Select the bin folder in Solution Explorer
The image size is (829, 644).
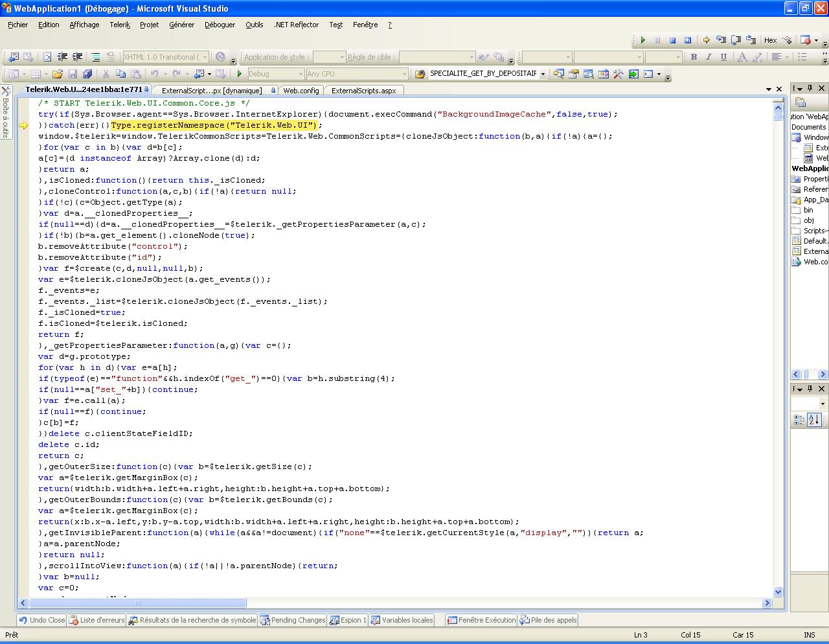pos(808,210)
